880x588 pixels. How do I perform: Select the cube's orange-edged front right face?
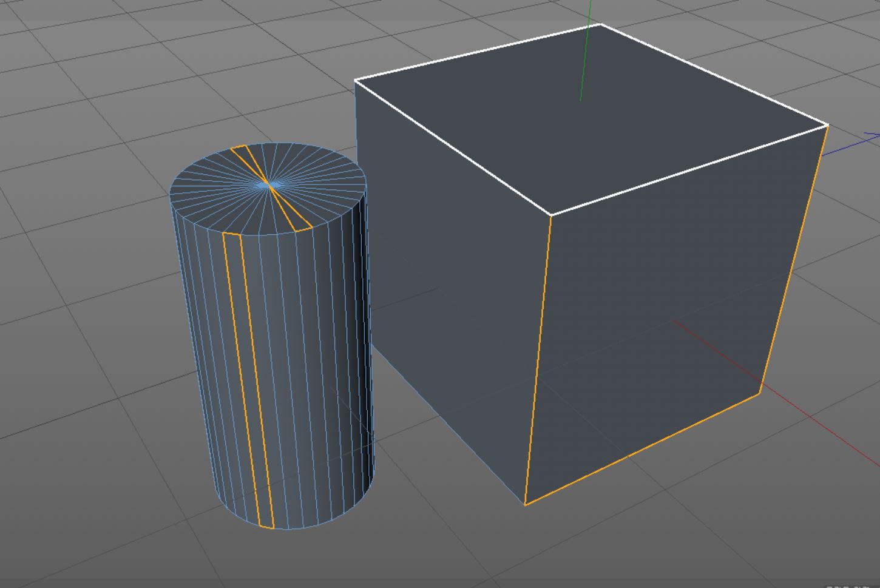(674, 316)
